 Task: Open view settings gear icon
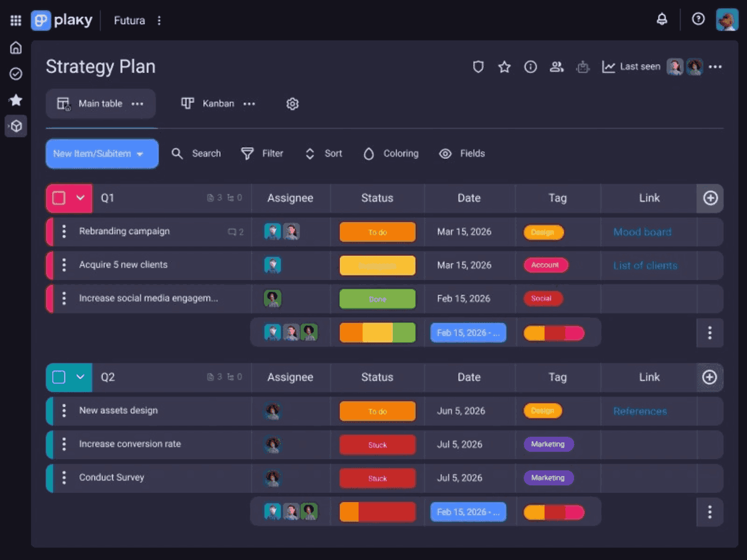pyautogui.click(x=293, y=104)
